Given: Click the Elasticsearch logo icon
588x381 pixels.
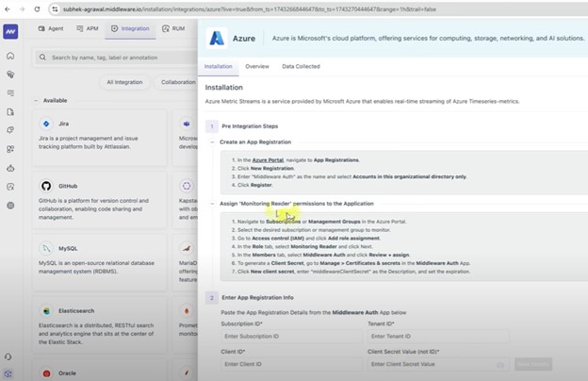Looking at the screenshot, I should [x=46, y=311].
